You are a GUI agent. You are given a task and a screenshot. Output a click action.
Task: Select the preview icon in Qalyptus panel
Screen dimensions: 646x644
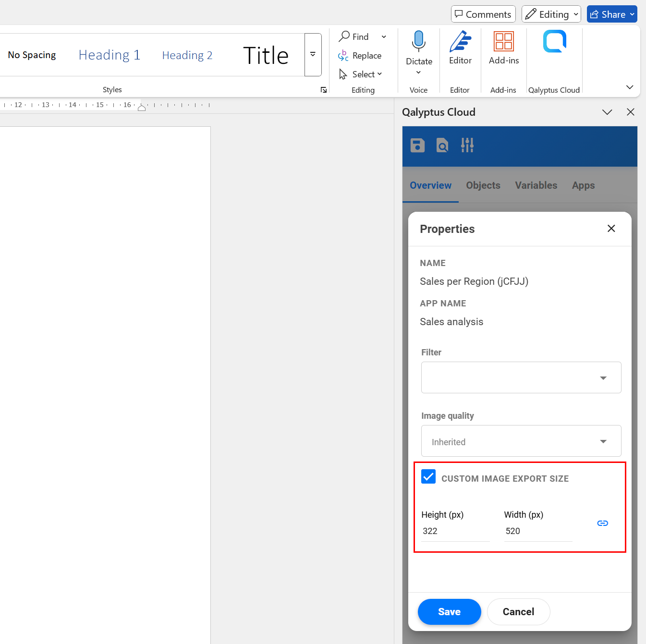pyautogui.click(x=442, y=145)
